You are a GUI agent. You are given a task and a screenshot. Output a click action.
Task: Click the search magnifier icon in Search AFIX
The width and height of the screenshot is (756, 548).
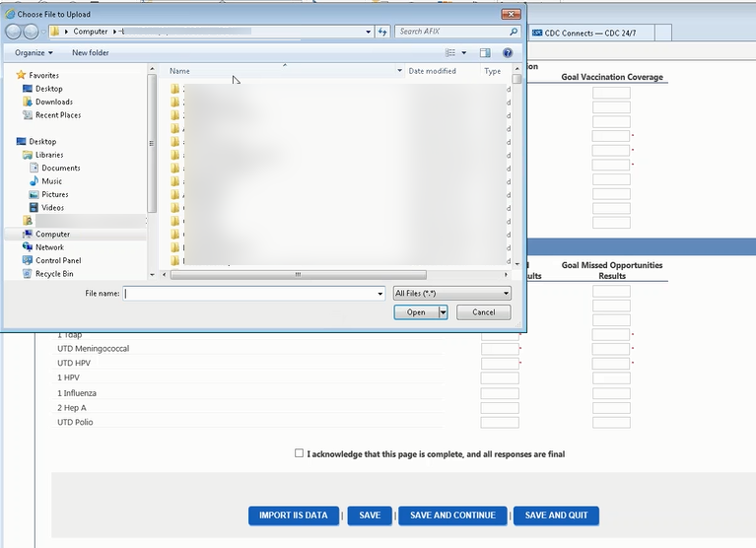(514, 32)
